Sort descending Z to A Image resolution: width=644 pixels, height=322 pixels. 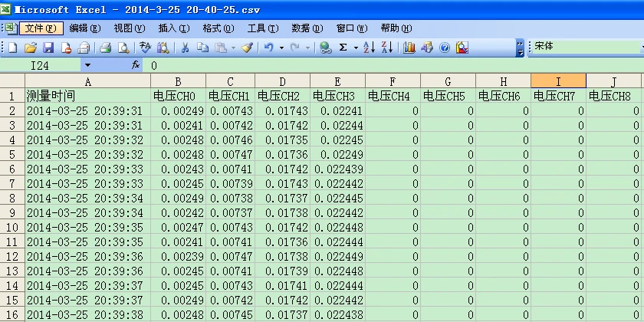pyautogui.click(x=387, y=48)
